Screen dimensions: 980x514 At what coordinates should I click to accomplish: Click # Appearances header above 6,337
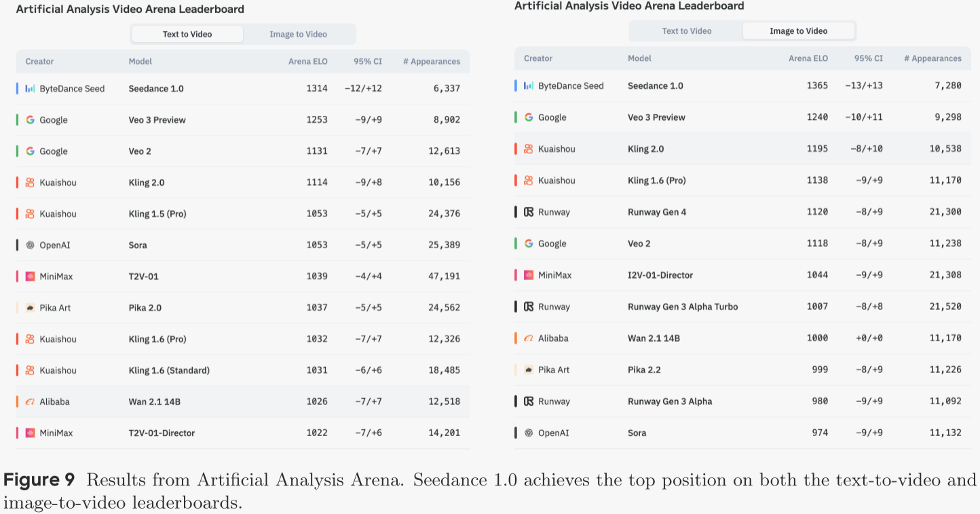pyautogui.click(x=432, y=61)
